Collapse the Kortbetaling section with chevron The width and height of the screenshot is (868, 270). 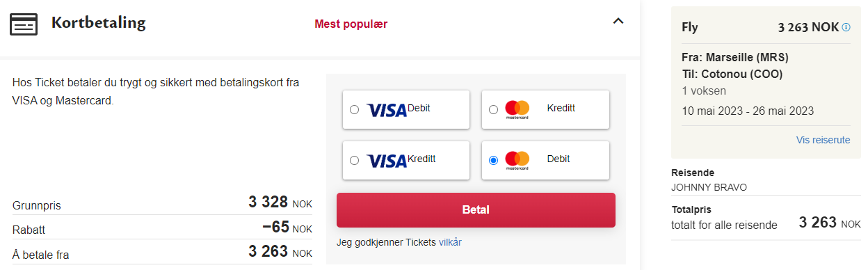618,21
